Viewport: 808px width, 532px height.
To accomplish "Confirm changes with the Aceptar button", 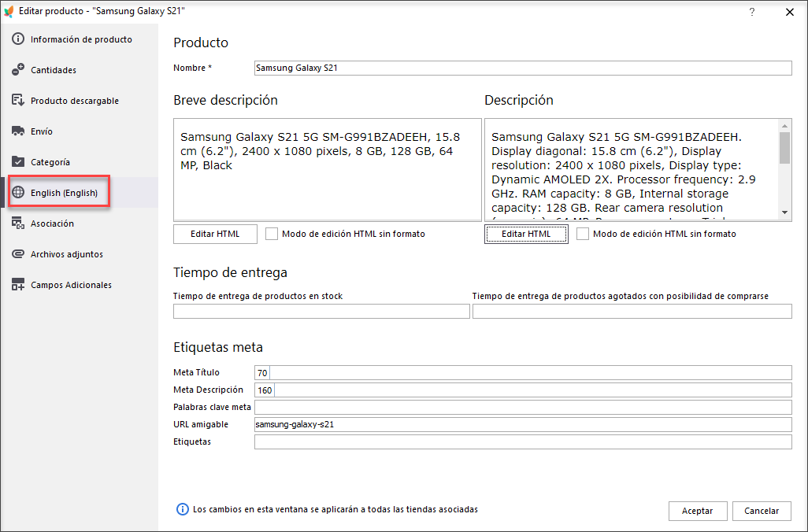I will pos(698,511).
